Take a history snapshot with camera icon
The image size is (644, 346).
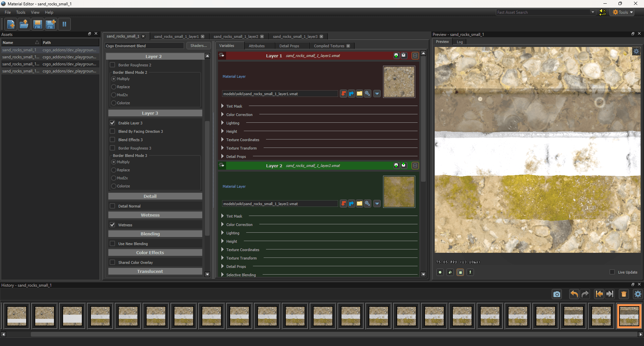coord(557,294)
